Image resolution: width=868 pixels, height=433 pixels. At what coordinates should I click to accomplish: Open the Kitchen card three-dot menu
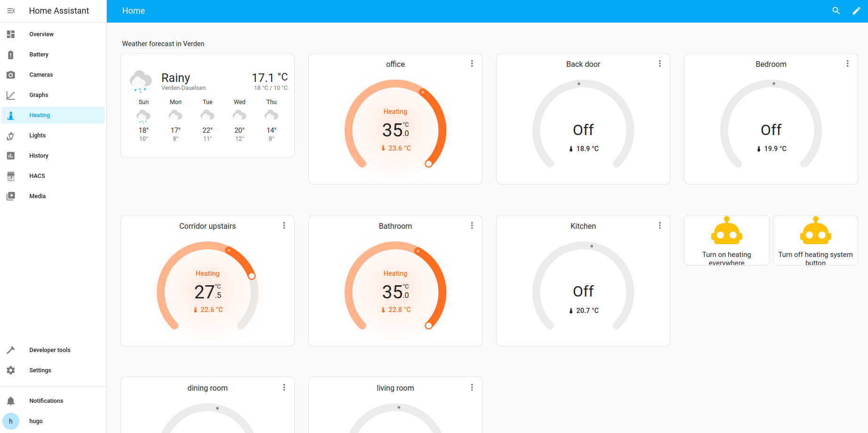659,225
